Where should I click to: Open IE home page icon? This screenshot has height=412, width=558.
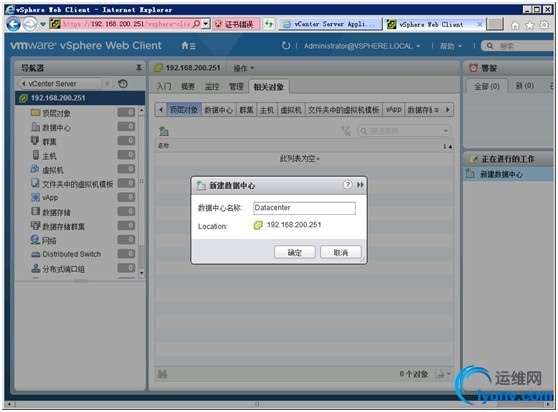point(515,25)
